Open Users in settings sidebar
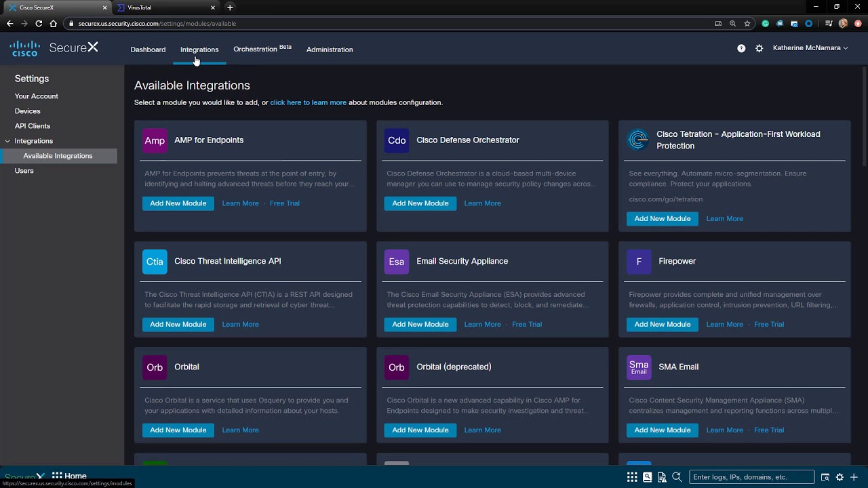This screenshot has width=868, height=488. 24,171
